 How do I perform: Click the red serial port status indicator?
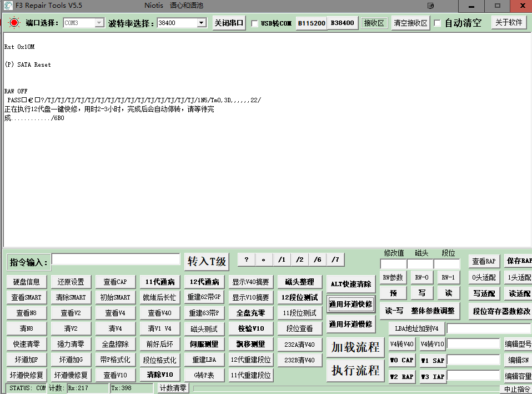[14, 23]
